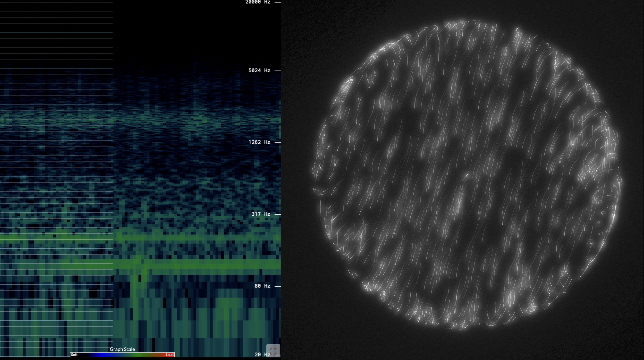Click the Soft end of the scale
644x360 pixels.
[74, 355]
